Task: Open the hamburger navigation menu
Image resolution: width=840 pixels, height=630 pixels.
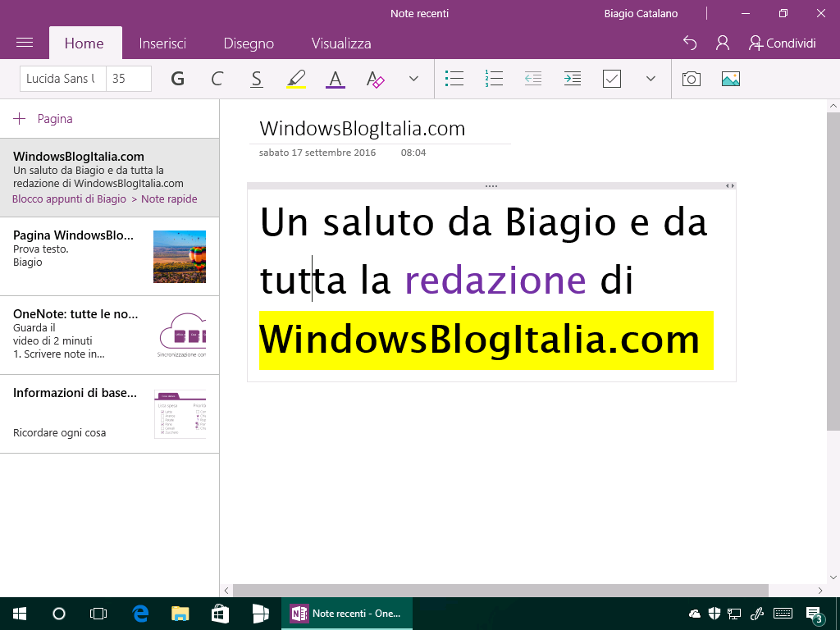Action: (x=25, y=43)
